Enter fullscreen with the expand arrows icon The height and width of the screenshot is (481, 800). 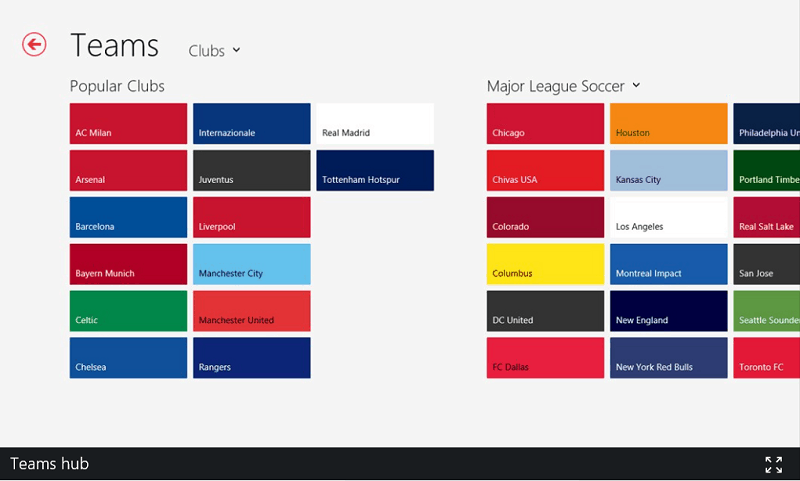coord(773,465)
